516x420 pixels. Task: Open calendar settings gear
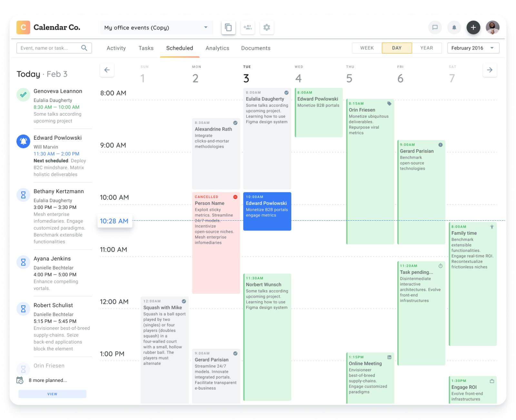pyautogui.click(x=267, y=27)
